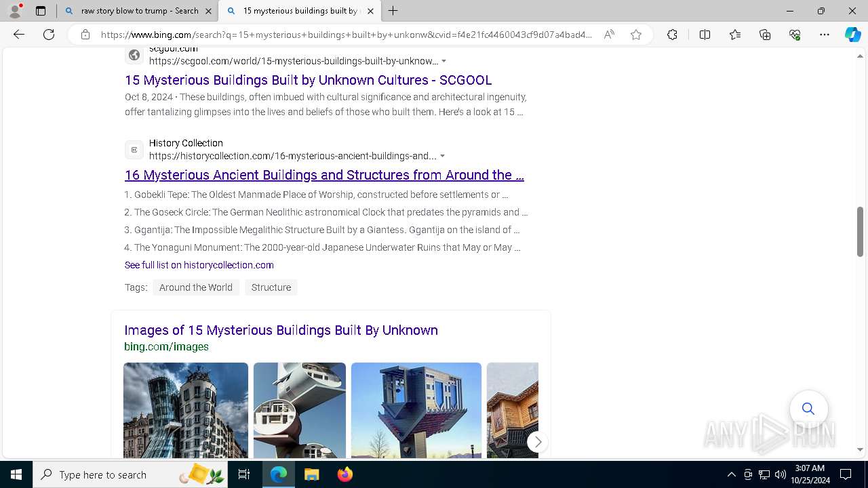Open Microsoft Edge from the taskbar
The width and height of the screenshot is (868, 488).
point(279,474)
